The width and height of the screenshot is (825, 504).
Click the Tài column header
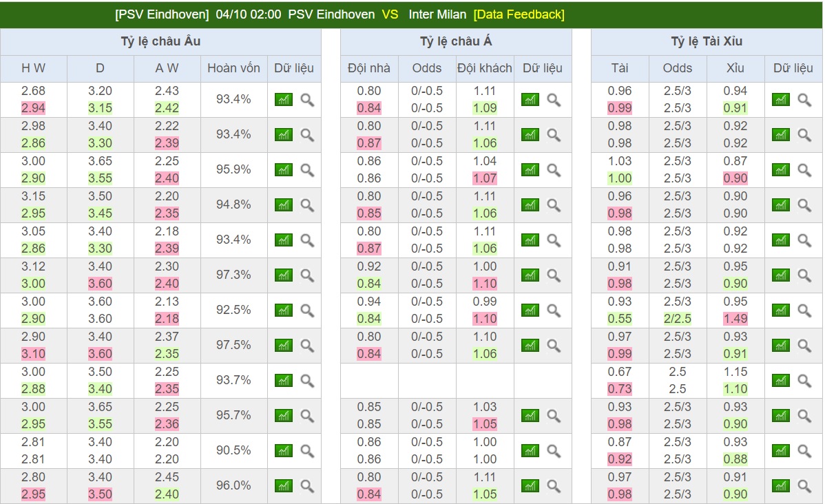620,68
